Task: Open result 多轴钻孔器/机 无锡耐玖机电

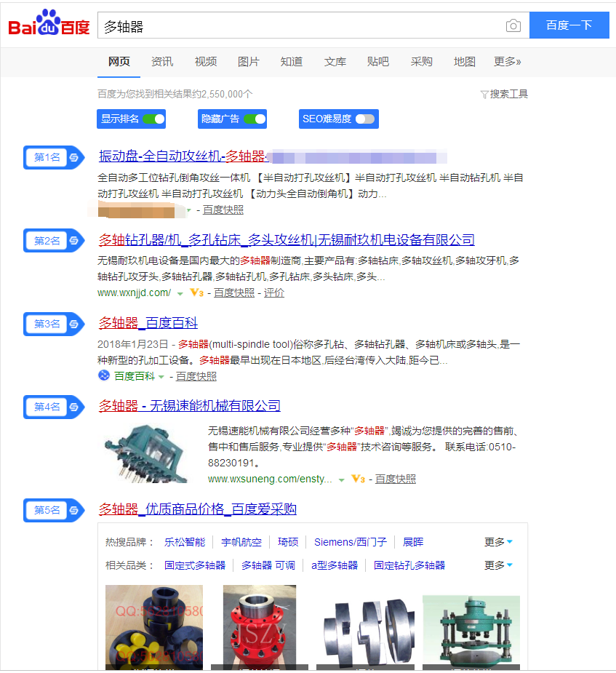Action: pos(287,239)
